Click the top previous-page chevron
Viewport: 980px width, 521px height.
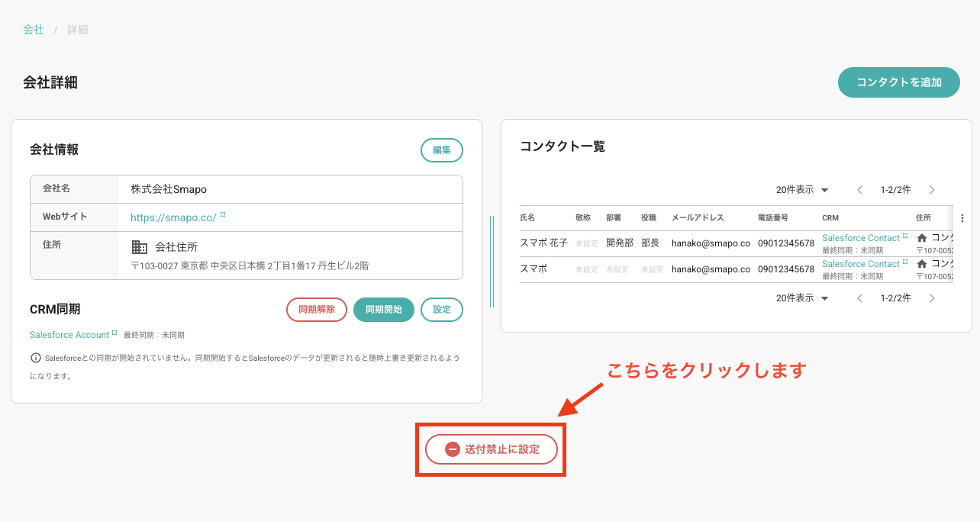pyautogui.click(x=860, y=190)
